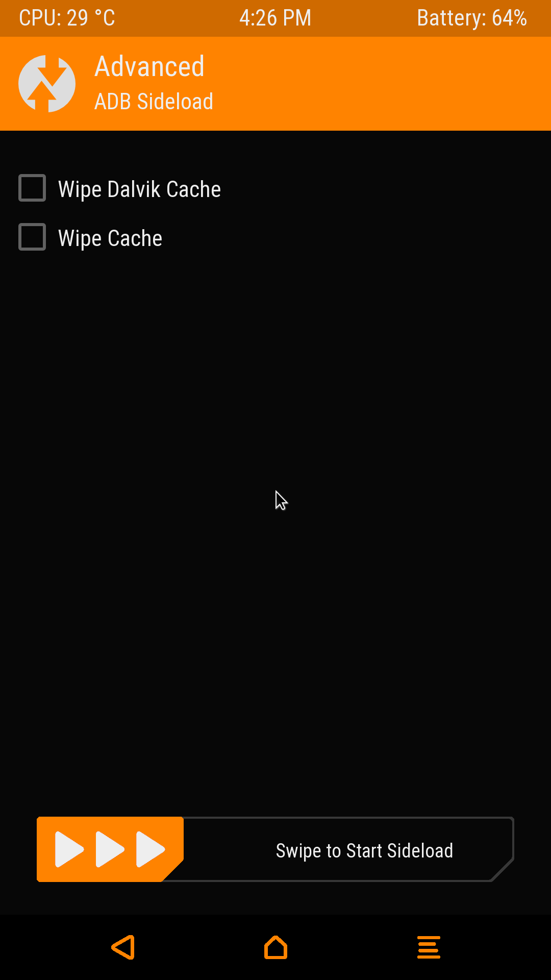Select the Wipe Cache label text
The width and height of the screenshot is (551, 980).
[x=110, y=238]
